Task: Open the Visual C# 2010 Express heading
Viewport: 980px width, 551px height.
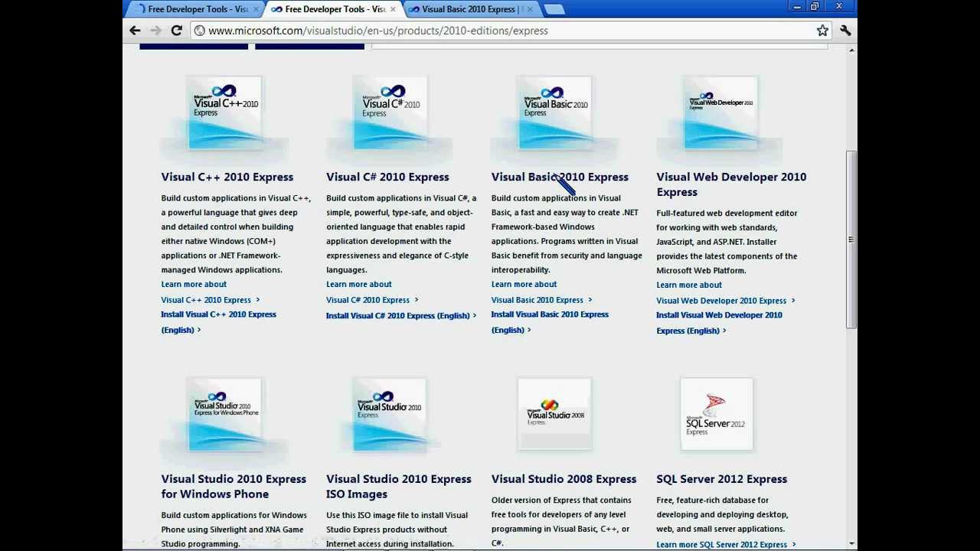Action: (x=387, y=177)
